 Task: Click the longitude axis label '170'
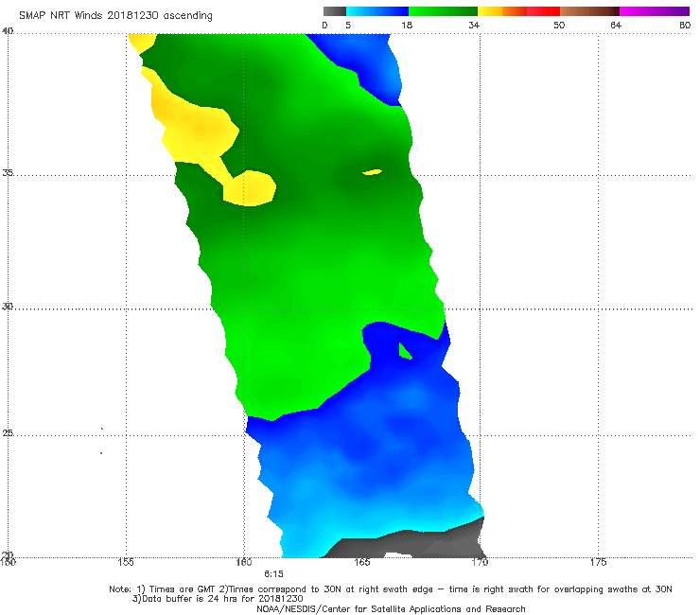click(480, 562)
